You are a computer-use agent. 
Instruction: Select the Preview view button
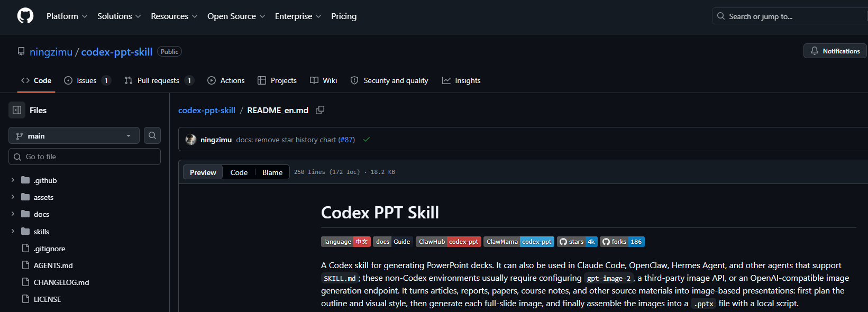click(x=203, y=172)
